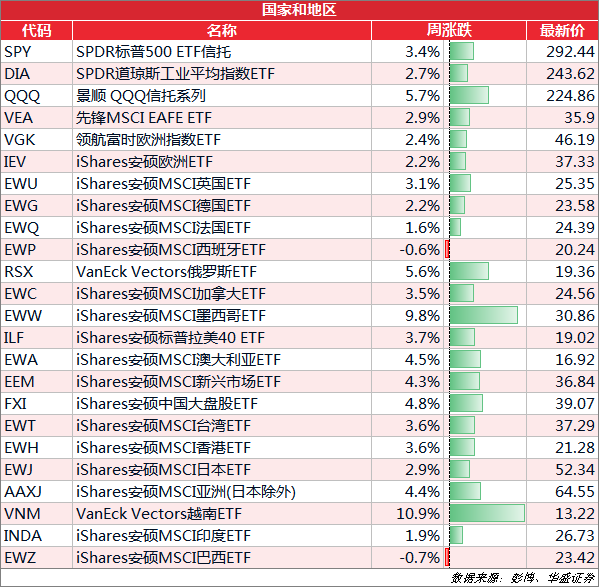Click the 23.42 latest price cell
Screen dimensions: 600x588
click(x=562, y=557)
